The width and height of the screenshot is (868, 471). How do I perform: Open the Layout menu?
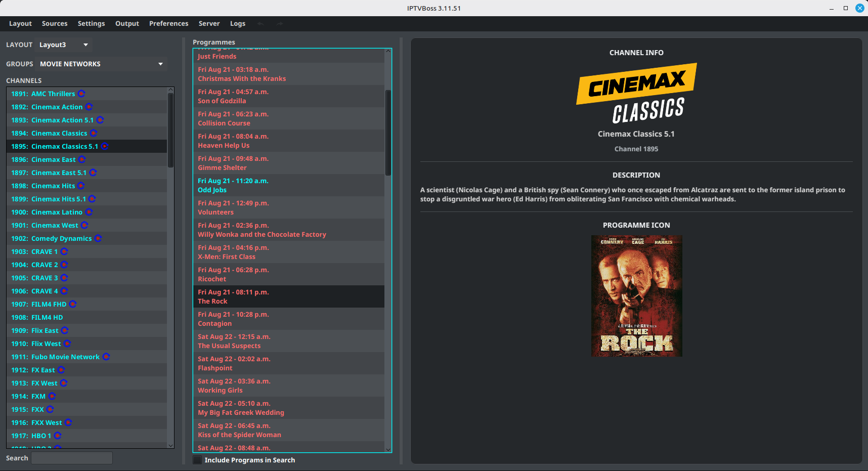pyautogui.click(x=20, y=23)
